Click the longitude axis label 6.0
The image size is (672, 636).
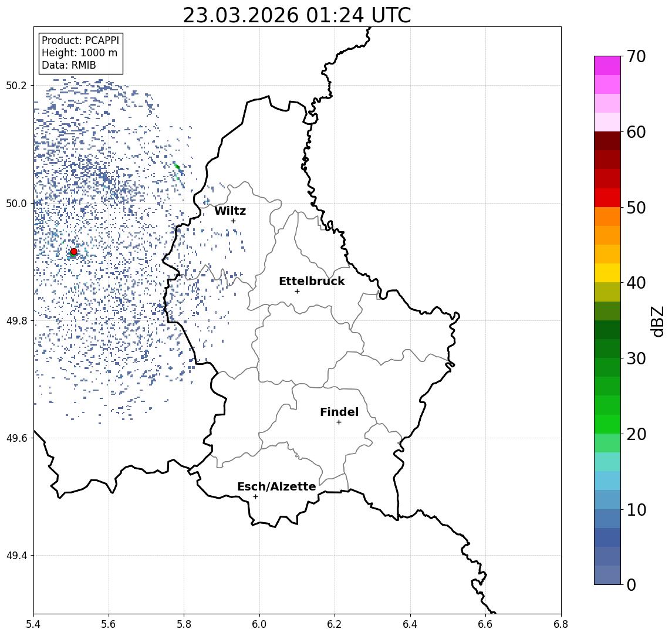click(259, 624)
